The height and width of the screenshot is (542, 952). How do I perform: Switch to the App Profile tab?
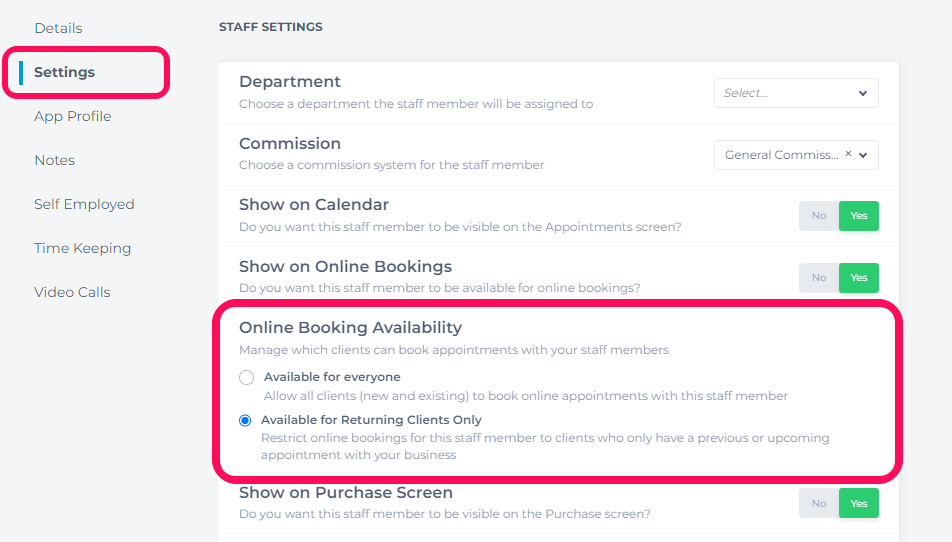[x=73, y=116]
